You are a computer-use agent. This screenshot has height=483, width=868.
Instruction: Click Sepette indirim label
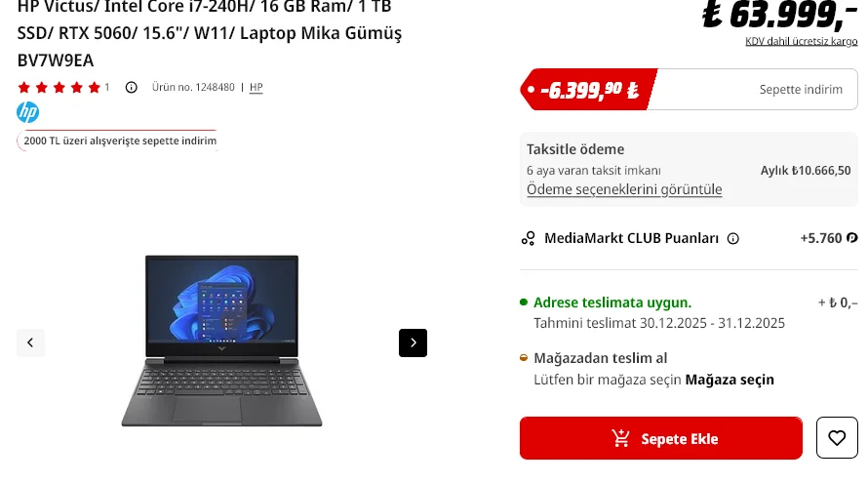pos(801,90)
